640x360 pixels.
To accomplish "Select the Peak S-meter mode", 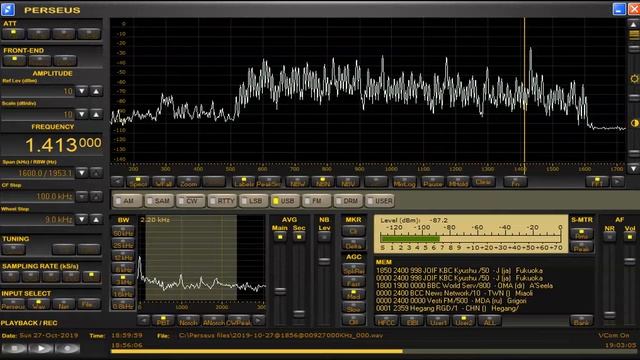I will click(x=582, y=247).
